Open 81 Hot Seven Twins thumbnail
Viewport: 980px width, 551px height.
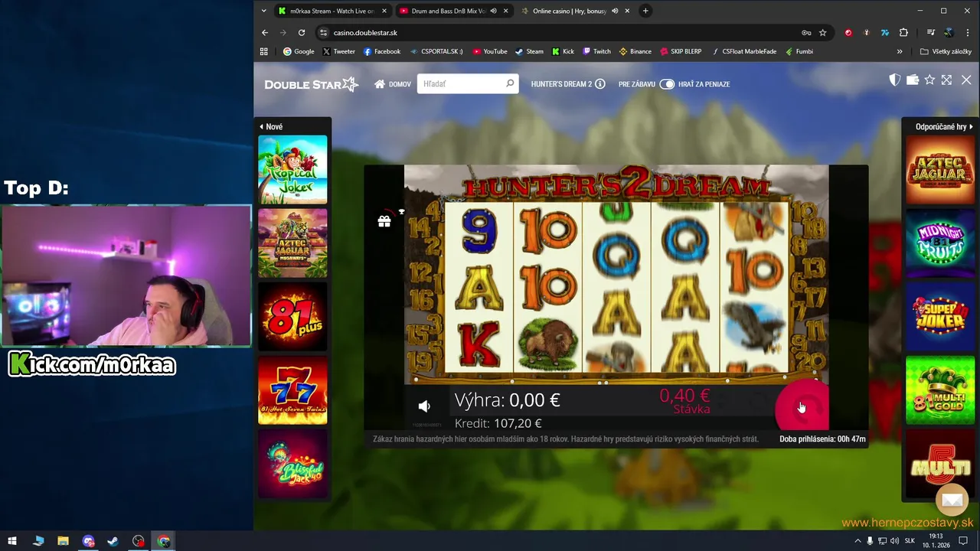click(x=292, y=390)
